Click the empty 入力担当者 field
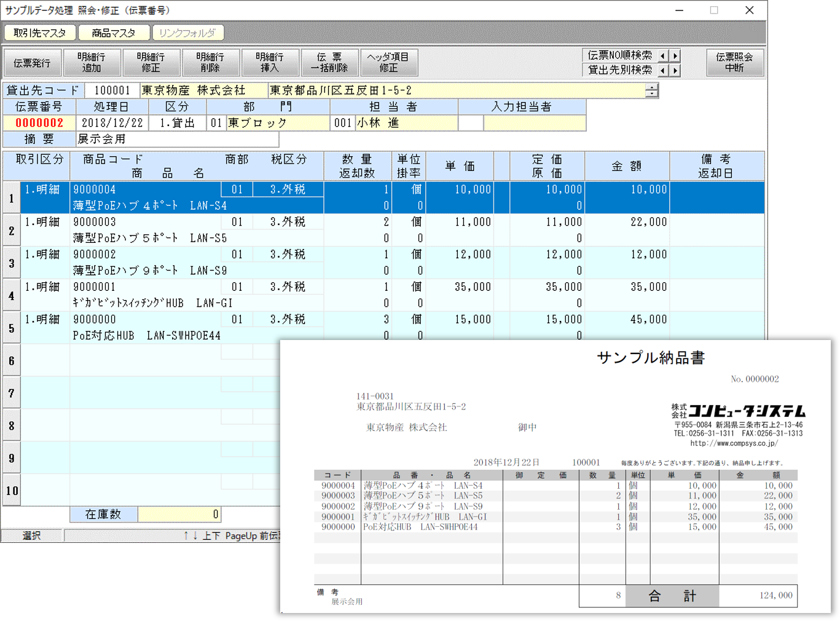Image resolution: width=840 pixels, height=621 pixels. coord(534,123)
